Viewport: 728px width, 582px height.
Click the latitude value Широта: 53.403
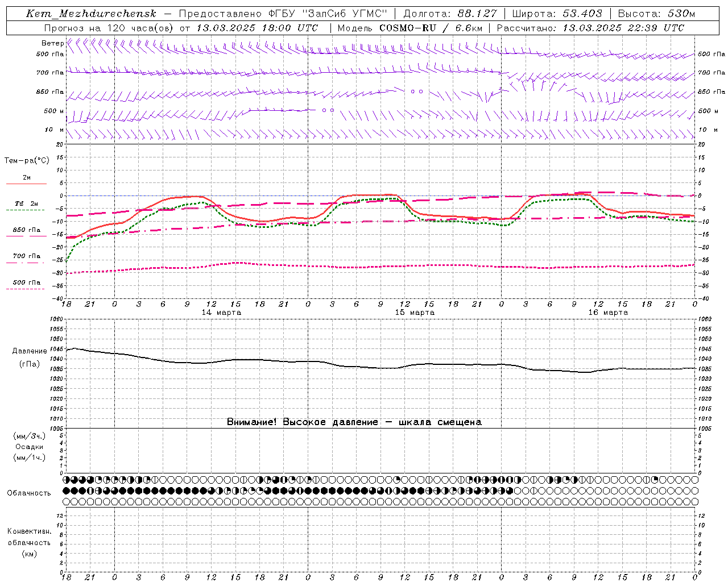coord(557,14)
